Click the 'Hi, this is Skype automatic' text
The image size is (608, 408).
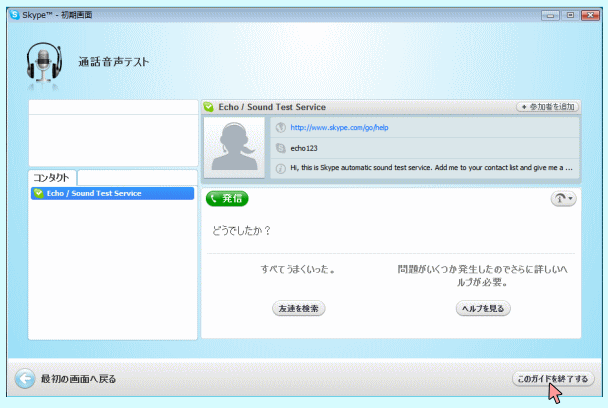pyautogui.click(x=431, y=168)
